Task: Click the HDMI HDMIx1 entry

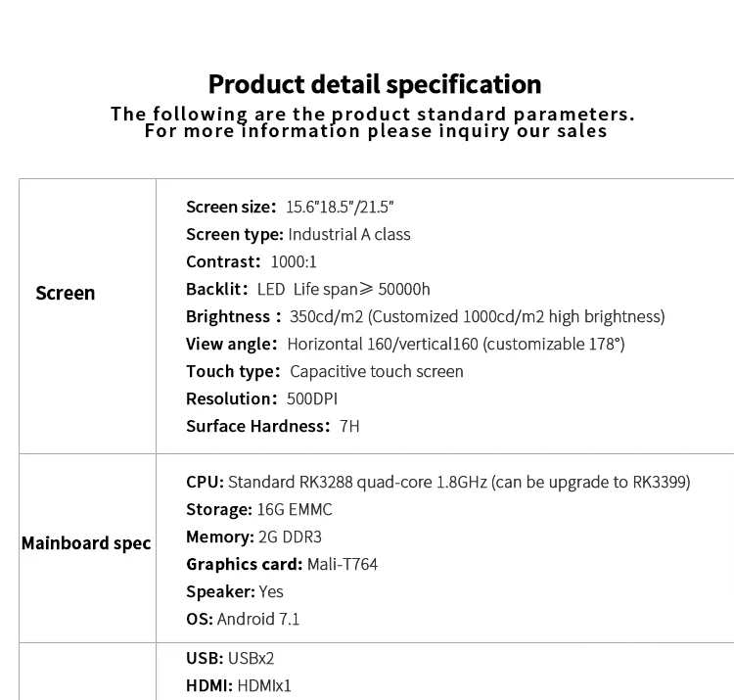Action: click(239, 685)
